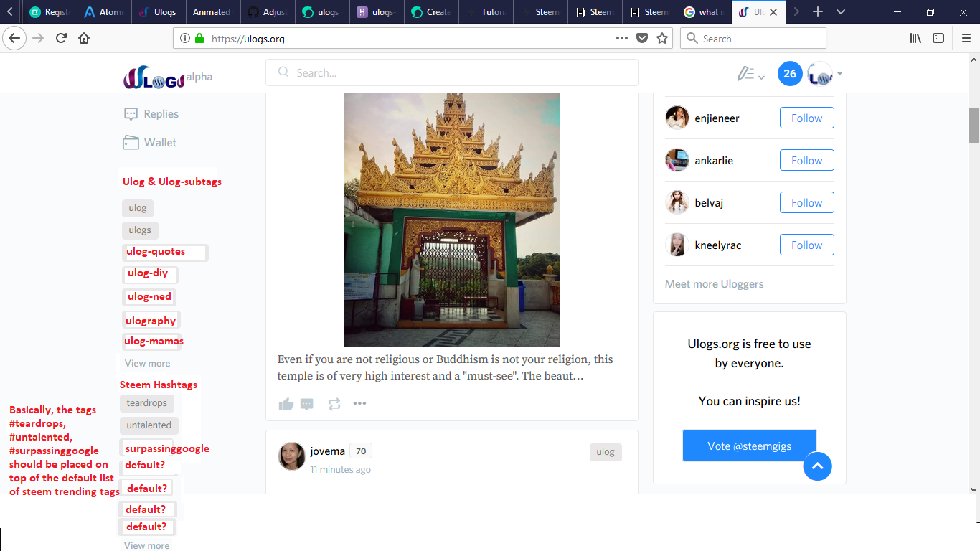Show tabs hidden to the right
This screenshot has height=551, width=980.
click(796, 11)
